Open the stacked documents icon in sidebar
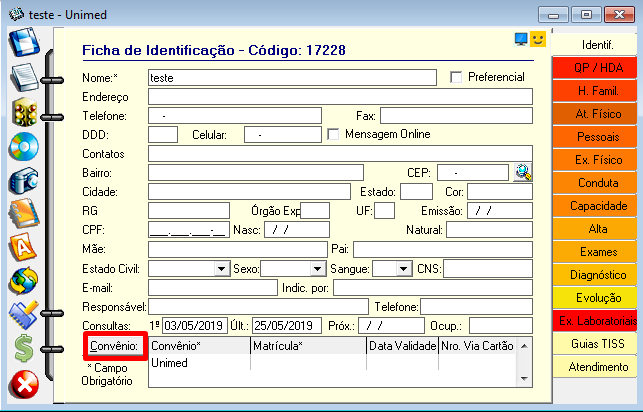 (25, 77)
